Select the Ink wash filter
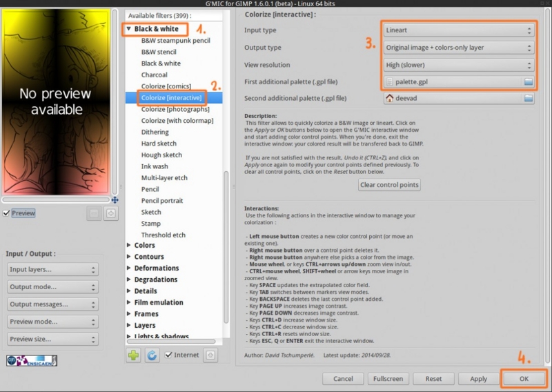The image size is (552, 392). 155,166
